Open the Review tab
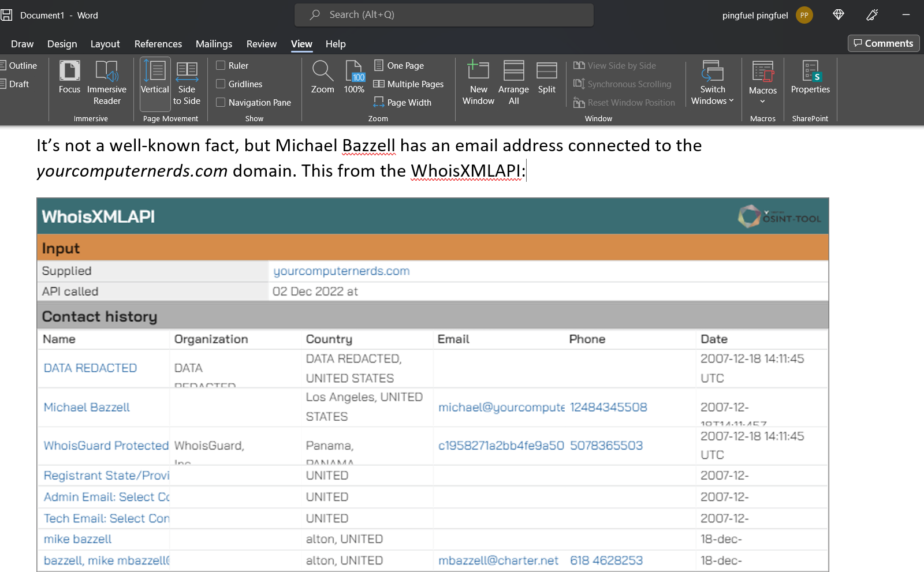The width and height of the screenshot is (924, 572). (262, 44)
